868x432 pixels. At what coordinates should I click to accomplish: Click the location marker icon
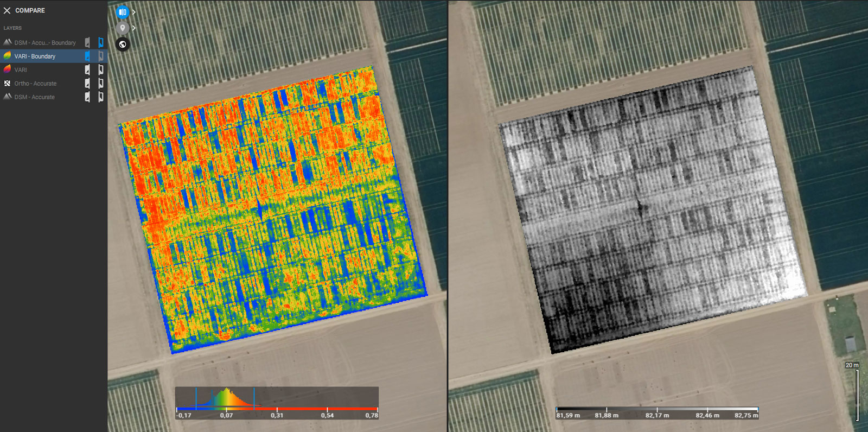coord(123,28)
